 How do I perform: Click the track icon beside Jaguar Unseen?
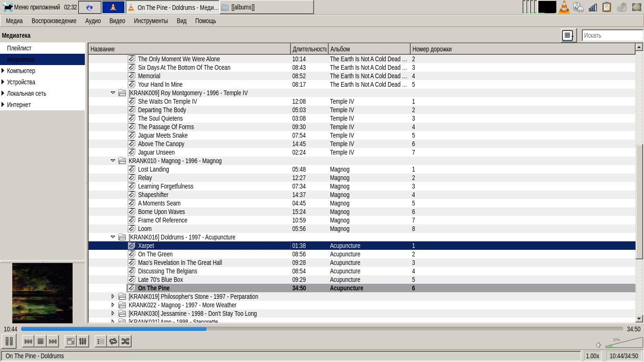[x=132, y=152]
